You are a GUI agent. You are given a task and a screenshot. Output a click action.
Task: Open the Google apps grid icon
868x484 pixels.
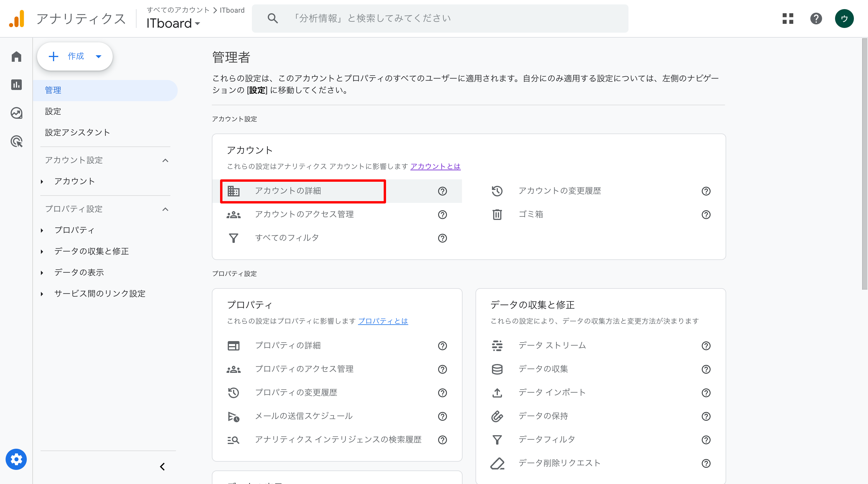[x=788, y=19]
